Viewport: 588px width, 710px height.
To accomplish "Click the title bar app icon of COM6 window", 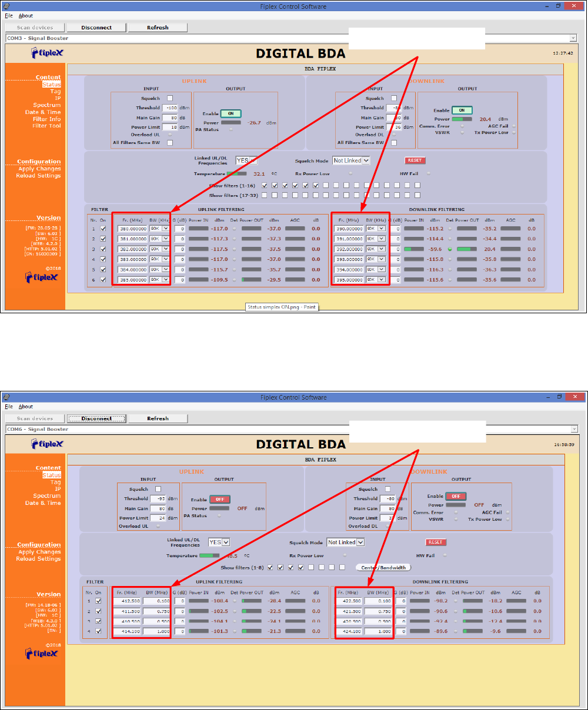I will 6,397.
